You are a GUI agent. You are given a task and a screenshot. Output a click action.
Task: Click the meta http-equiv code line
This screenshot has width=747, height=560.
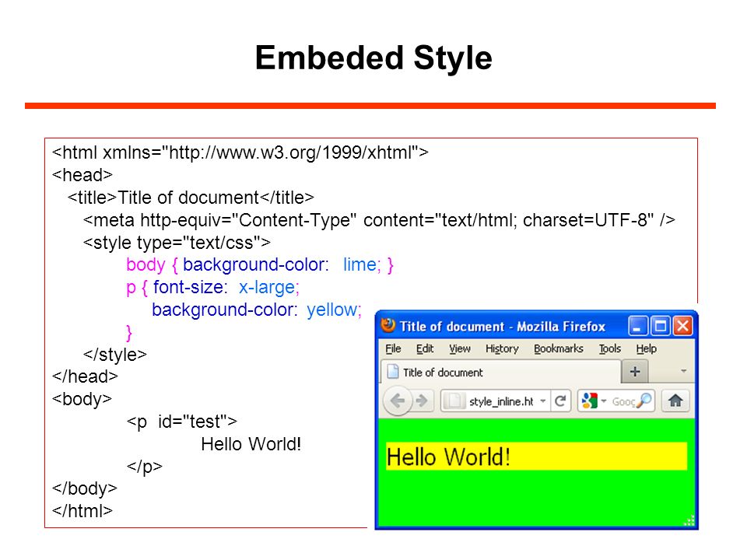pyautogui.click(x=379, y=220)
